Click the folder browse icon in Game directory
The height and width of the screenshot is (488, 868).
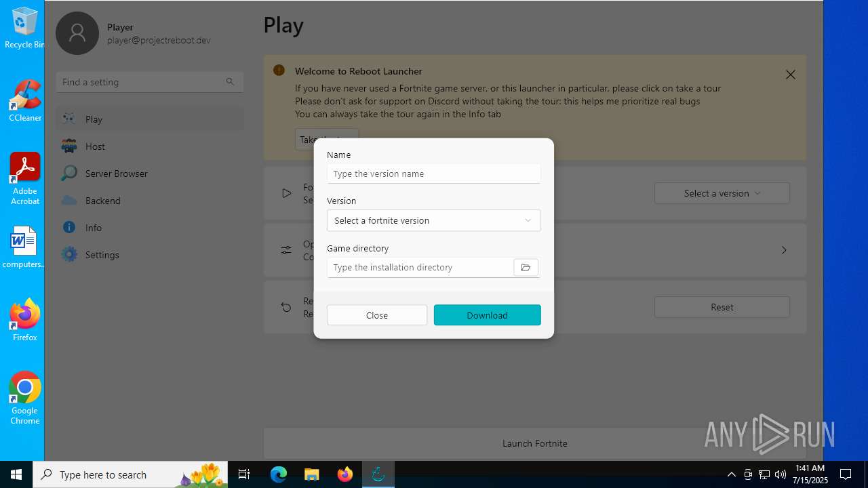[x=526, y=267]
